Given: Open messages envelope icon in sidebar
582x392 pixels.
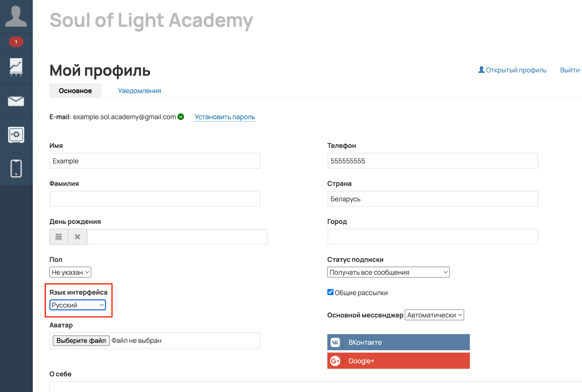Looking at the screenshot, I should tap(16, 101).
